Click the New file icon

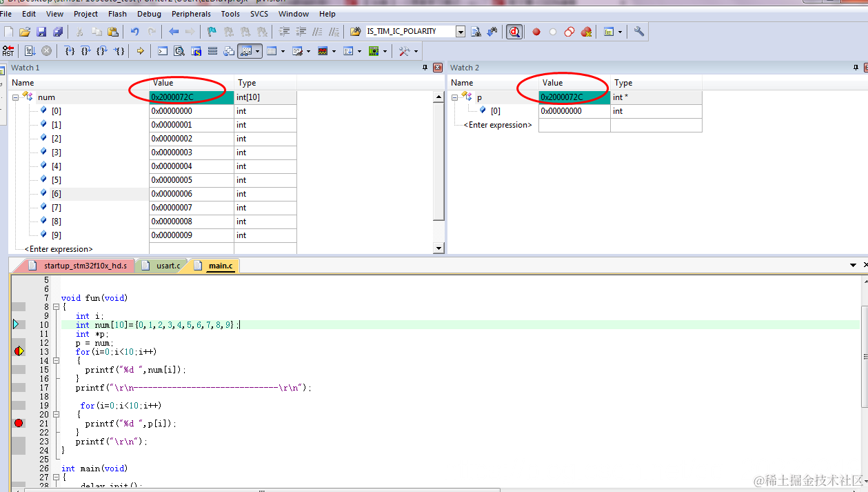click(8, 32)
